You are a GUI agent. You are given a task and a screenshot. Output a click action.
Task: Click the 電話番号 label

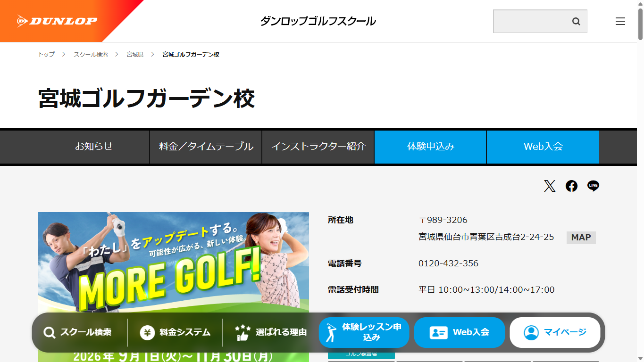pyautogui.click(x=345, y=263)
